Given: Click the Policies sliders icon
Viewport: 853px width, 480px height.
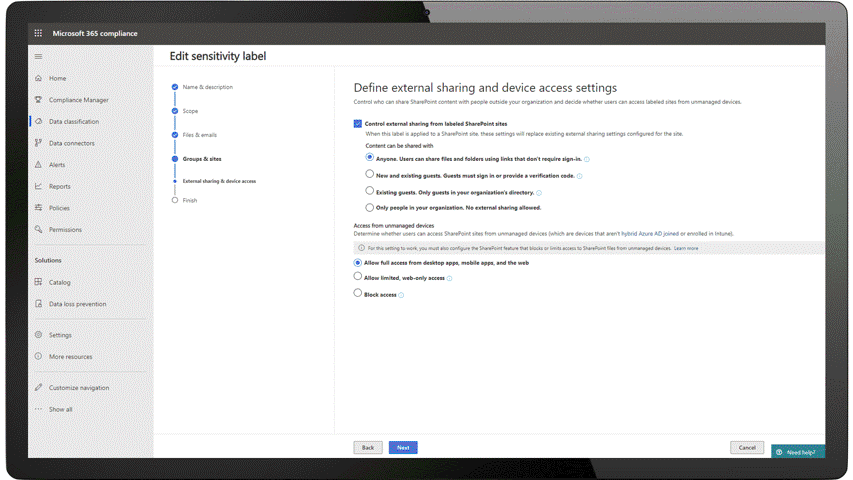Looking at the screenshot, I should click(38, 207).
